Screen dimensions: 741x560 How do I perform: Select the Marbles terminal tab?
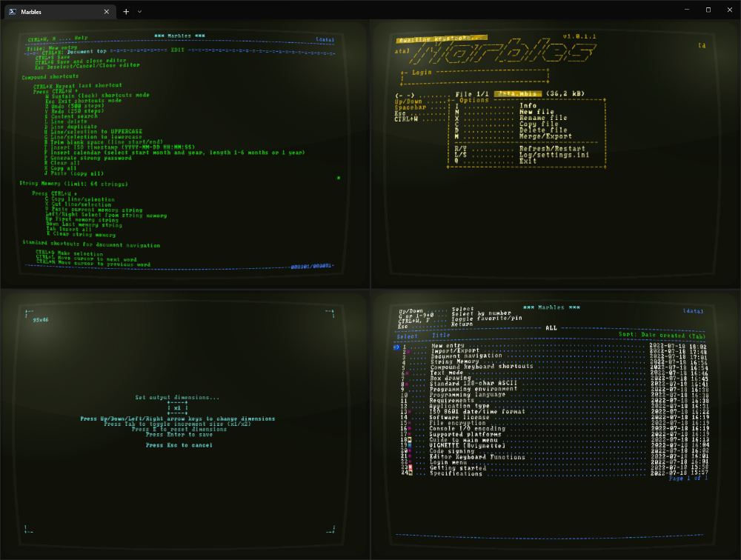coord(59,12)
